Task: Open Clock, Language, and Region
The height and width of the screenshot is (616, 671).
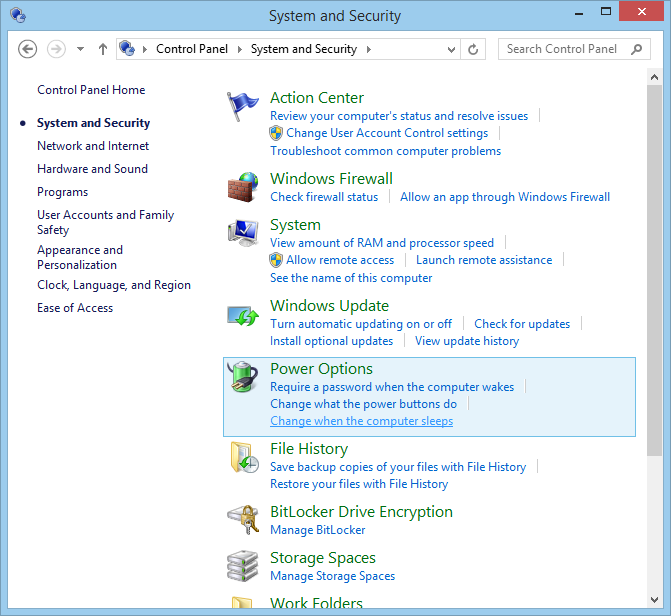Action: click(x=114, y=285)
